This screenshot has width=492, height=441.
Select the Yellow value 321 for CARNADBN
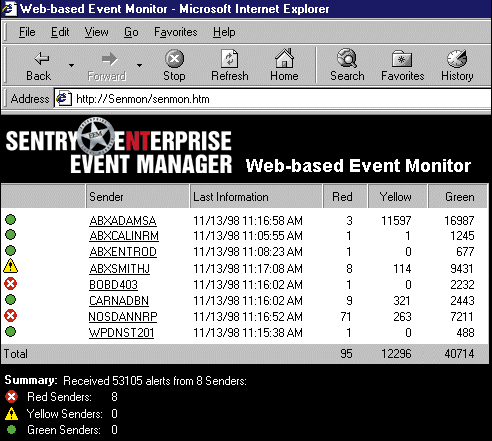(402, 301)
